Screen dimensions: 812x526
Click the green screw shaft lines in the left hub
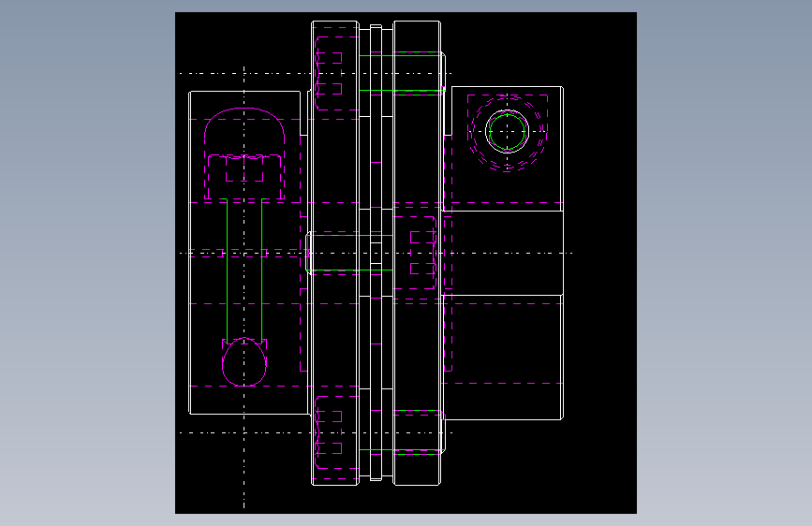[244, 270]
